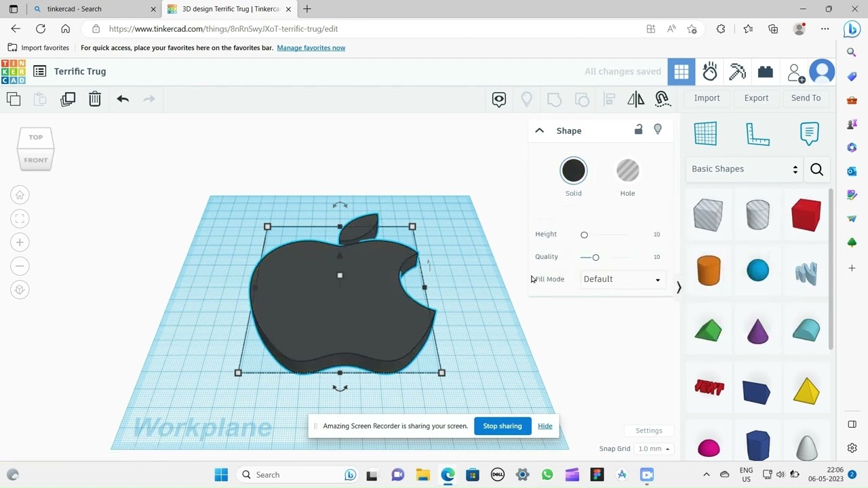Undo the last action
Screen dimensions: 868x488
pyautogui.click(x=123, y=99)
